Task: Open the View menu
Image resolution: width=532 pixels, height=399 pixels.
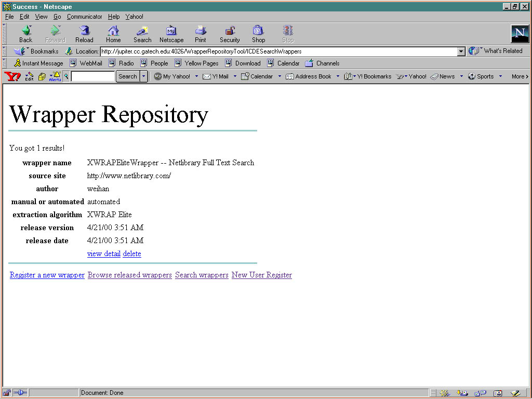Action: (41, 17)
